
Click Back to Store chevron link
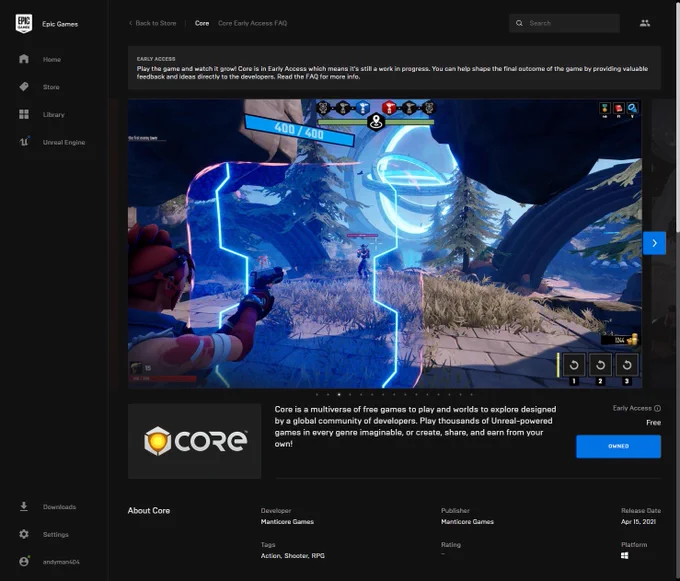coord(153,23)
